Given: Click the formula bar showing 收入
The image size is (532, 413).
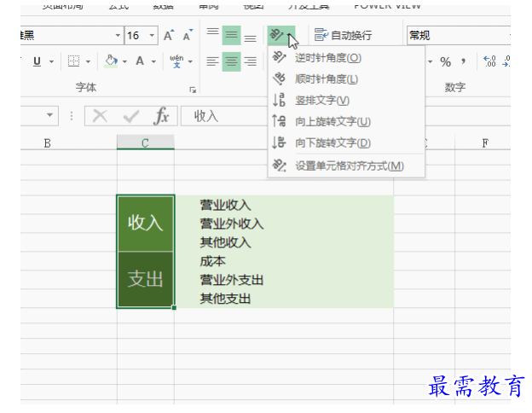Looking at the screenshot, I should click(224, 117).
